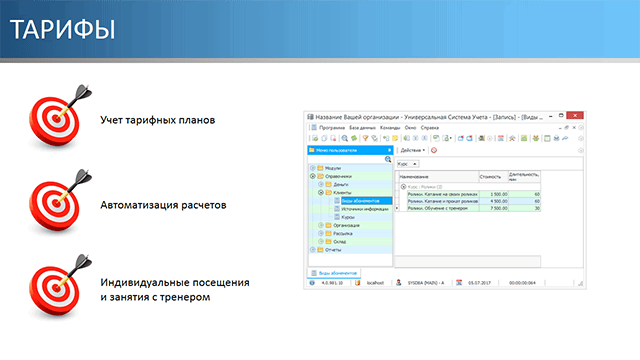The height and width of the screenshot is (360, 640).
Task: Click the program icon beside the Программа menu
Action: coord(314,128)
